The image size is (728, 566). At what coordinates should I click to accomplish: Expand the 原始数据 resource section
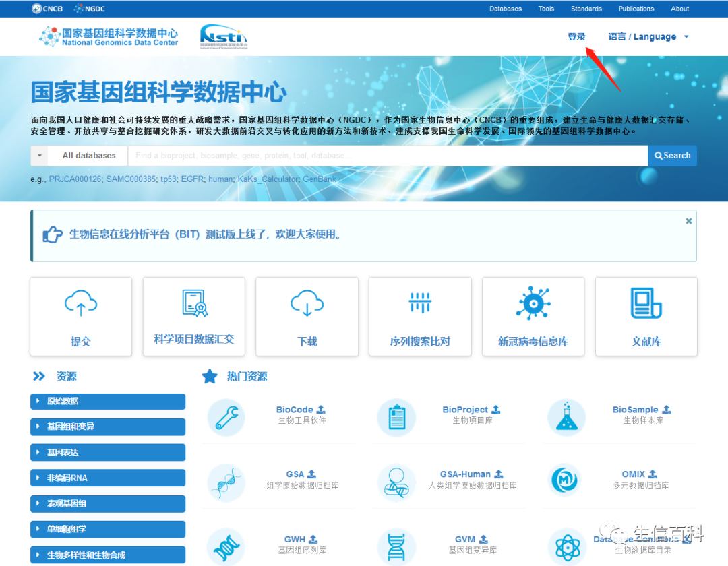click(x=108, y=402)
